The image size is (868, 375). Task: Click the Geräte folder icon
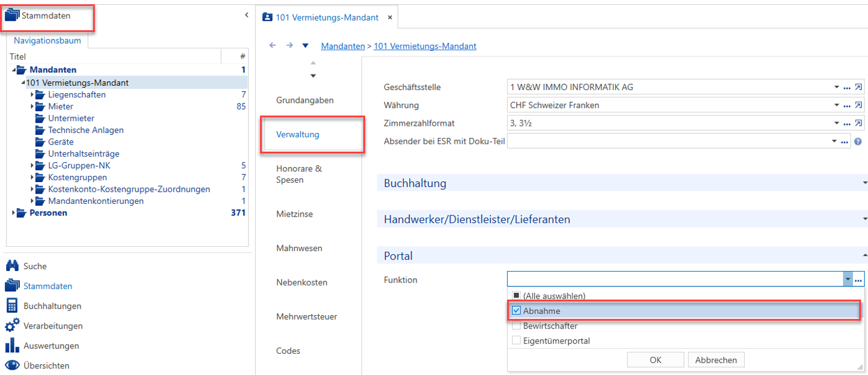(40, 142)
